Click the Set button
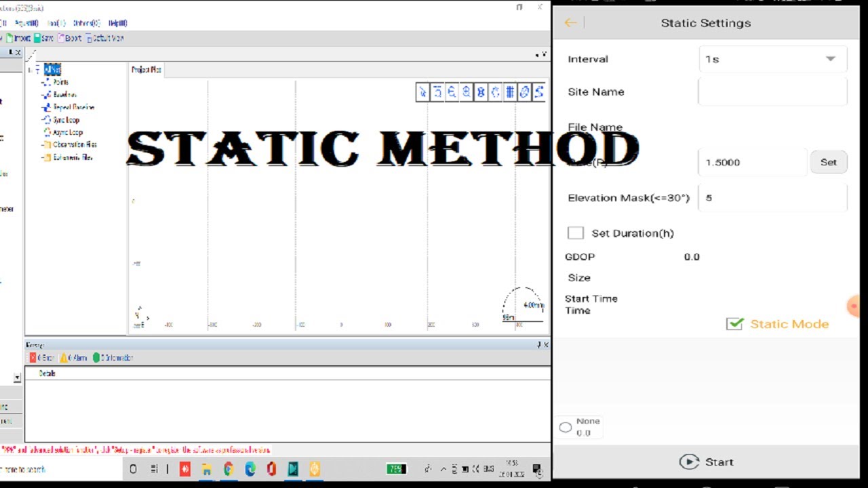This screenshot has height=488, width=868. [829, 162]
